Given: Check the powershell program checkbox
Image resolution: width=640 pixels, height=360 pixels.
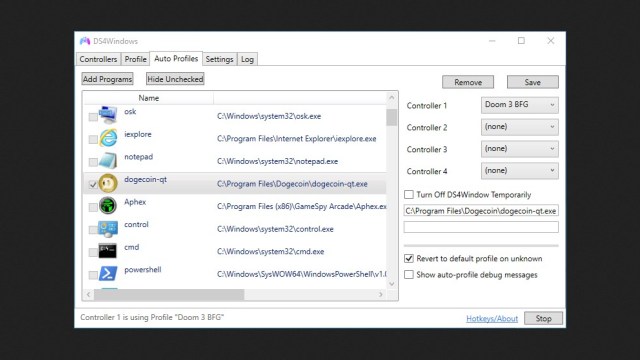Looking at the screenshot, I should 93,275.
